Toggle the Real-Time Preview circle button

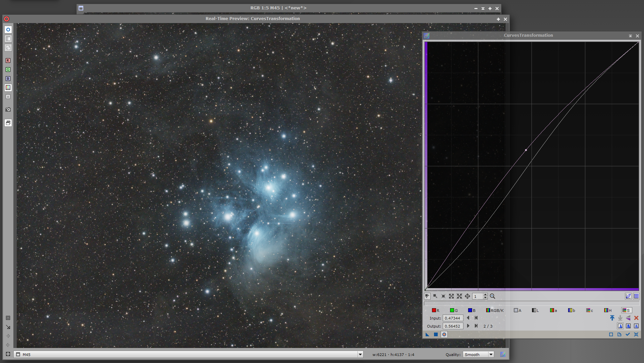point(444,334)
